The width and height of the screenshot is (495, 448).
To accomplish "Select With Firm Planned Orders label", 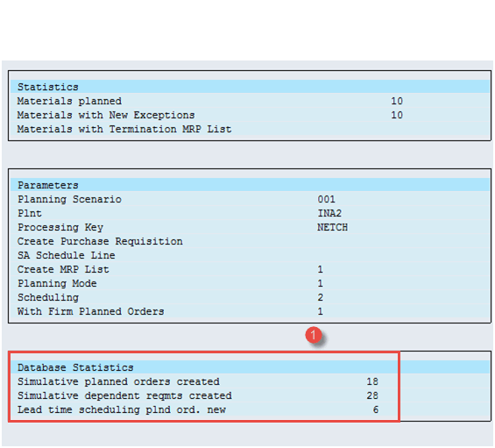I will tap(90, 311).
